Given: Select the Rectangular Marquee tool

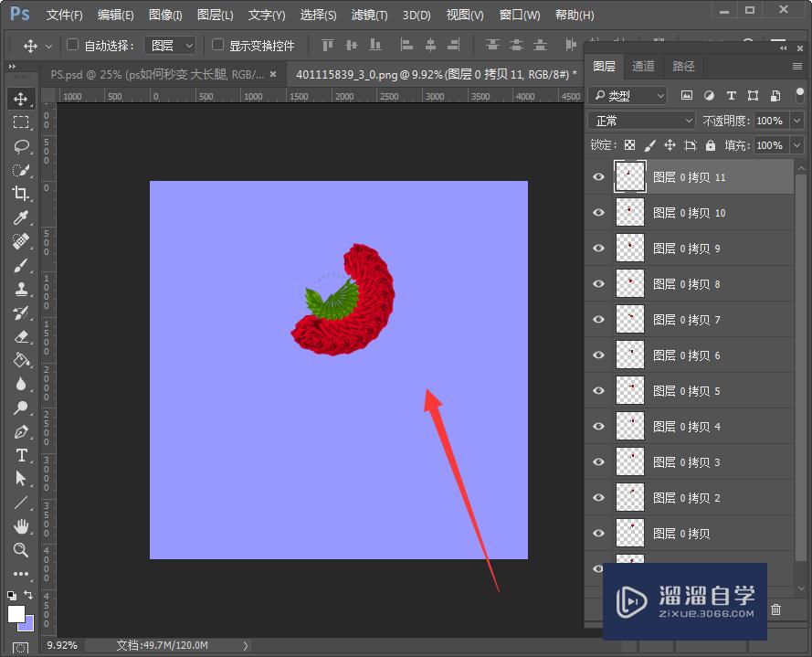Looking at the screenshot, I should point(21,122).
